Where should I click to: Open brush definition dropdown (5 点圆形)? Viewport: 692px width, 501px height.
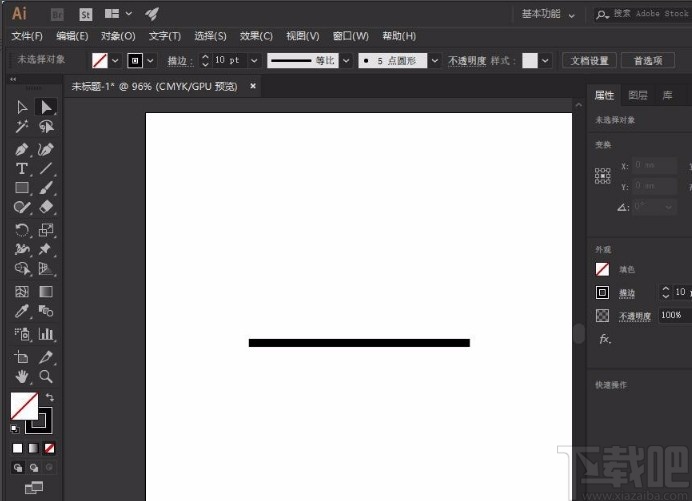tap(435, 60)
